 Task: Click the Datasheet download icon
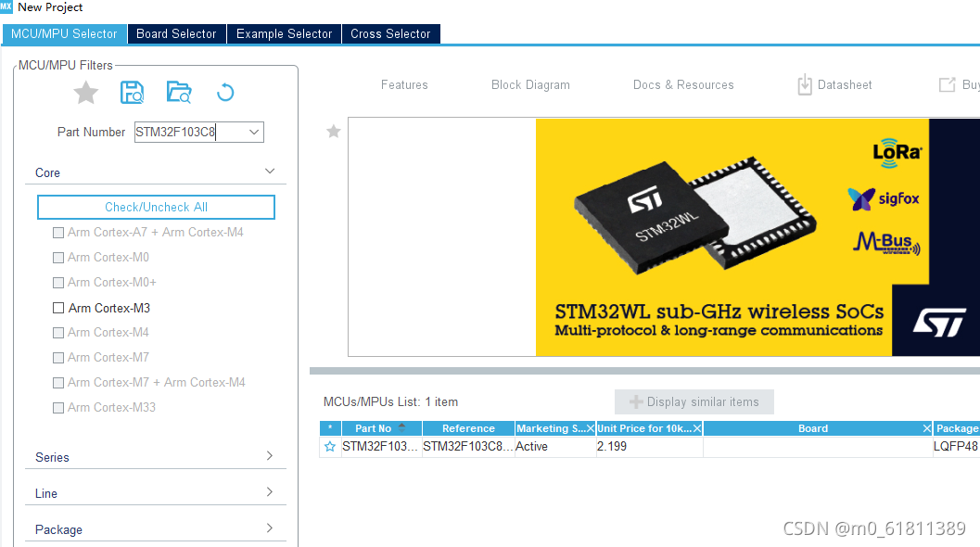(x=805, y=84)
